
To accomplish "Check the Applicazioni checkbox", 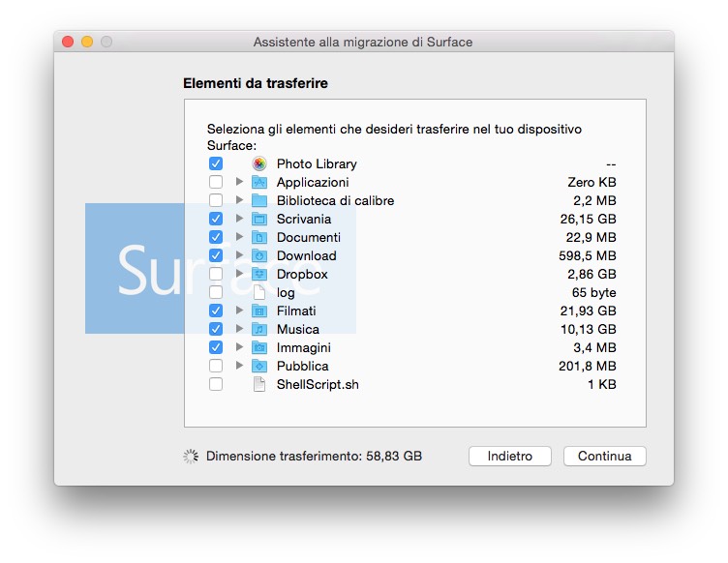I will coord(216,182).
